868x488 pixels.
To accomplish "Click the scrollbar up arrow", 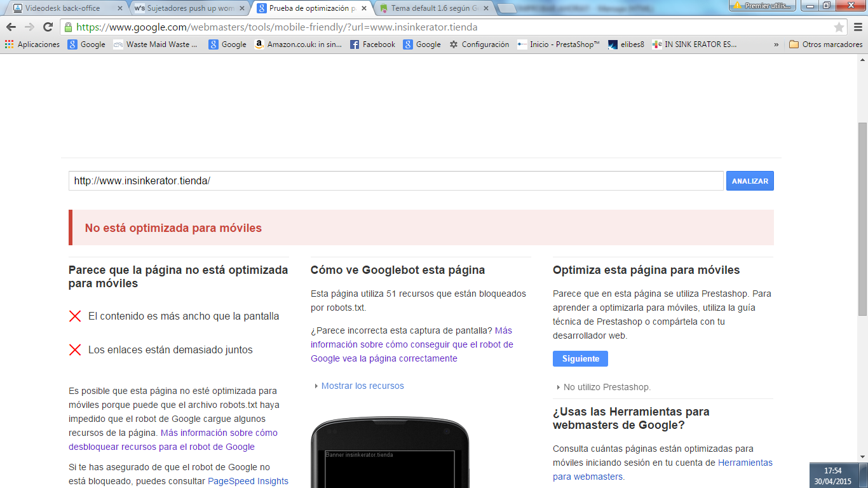I will [862, 59].
